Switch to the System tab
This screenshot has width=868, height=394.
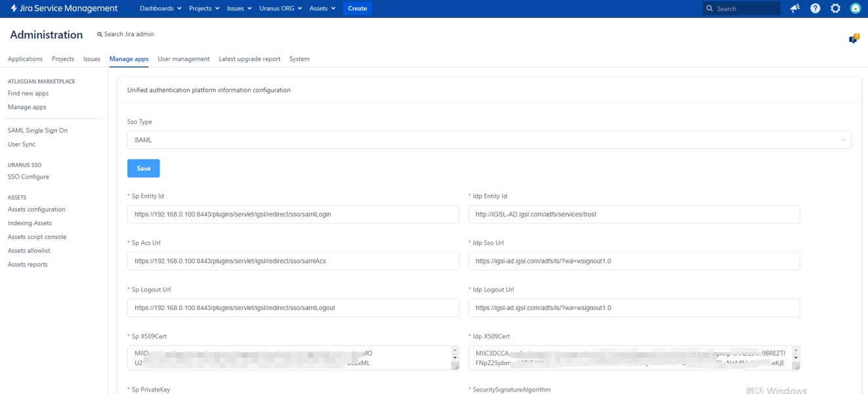299,59
